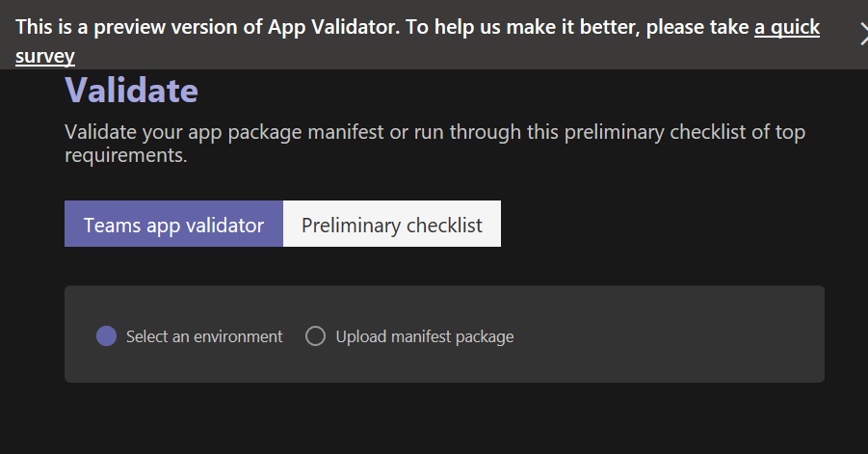
Task: Click the word Validate in the title
Action: 131,91
